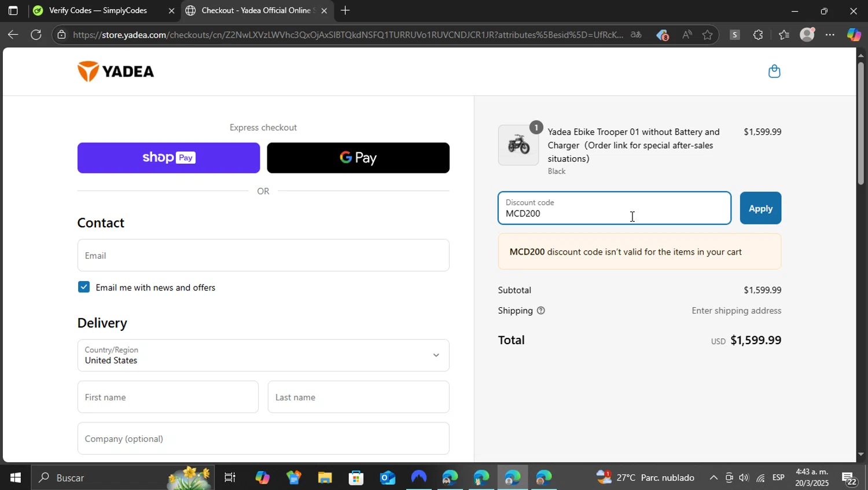Click the Windows taskbar search box
The width and height of the screenshot is (868, 490).
pos(122,478)
